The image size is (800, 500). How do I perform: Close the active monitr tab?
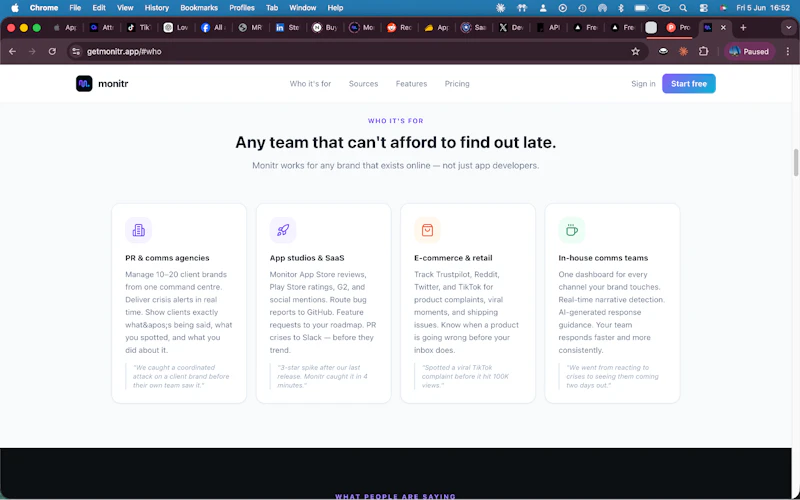[723, 28]
